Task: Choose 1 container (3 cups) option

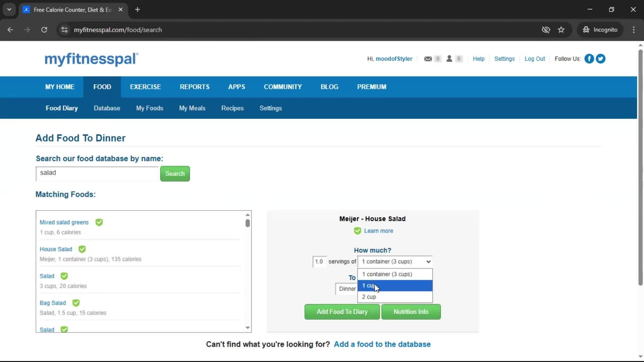Action: coord(395,274)
